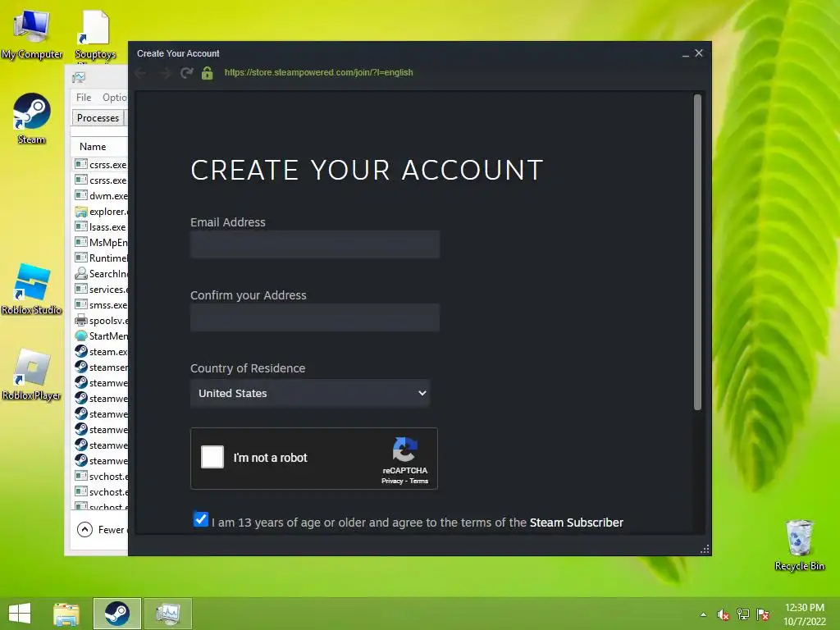840x630 pixels.
Task: Click the forward arrow in Steam window
Action: click(164, 73)
